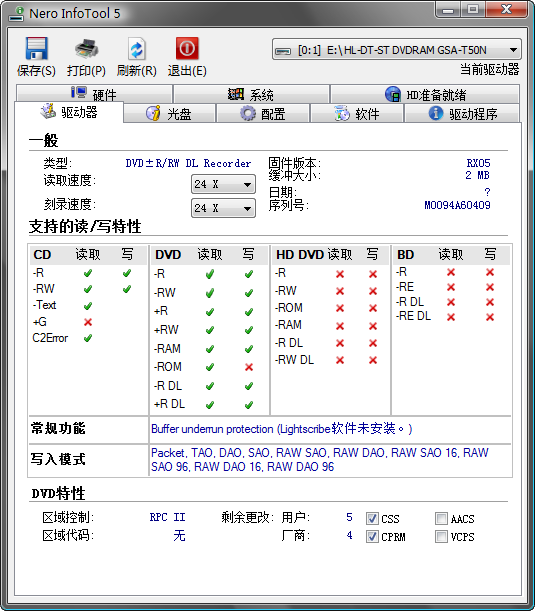Click the driver program tab's blue info icon
The image size is (535, 611).
[x=436, y=113]
